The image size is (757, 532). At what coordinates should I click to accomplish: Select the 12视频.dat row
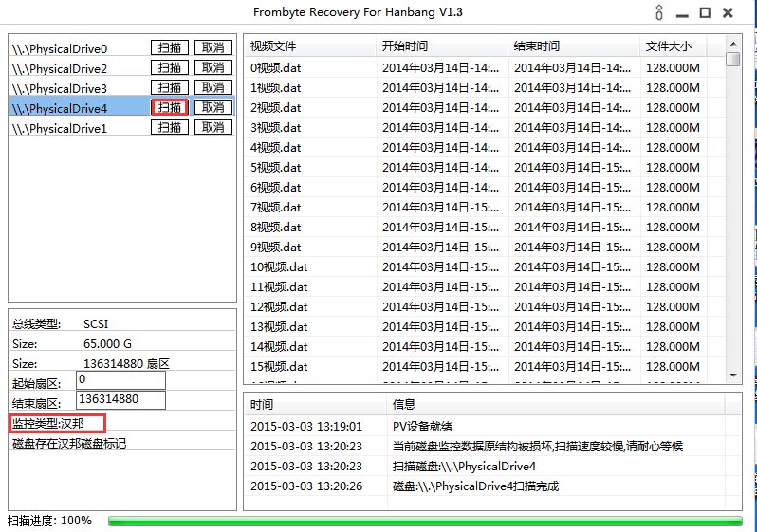click(x=279, y=306)
